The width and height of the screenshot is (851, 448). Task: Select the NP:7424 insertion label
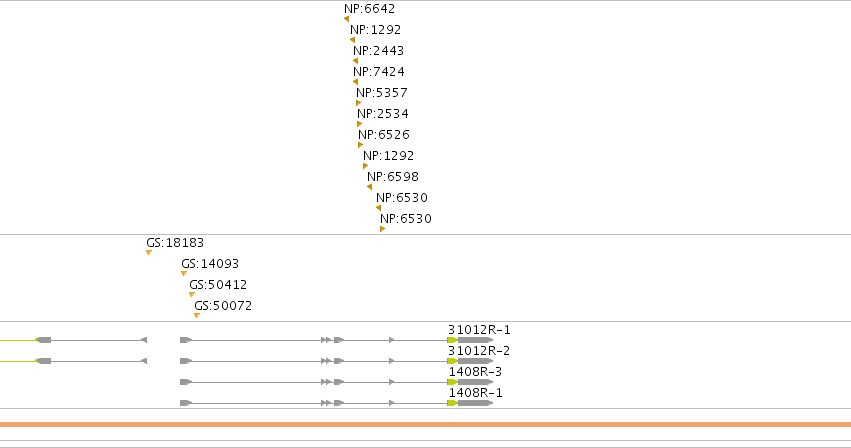[379, 72]
